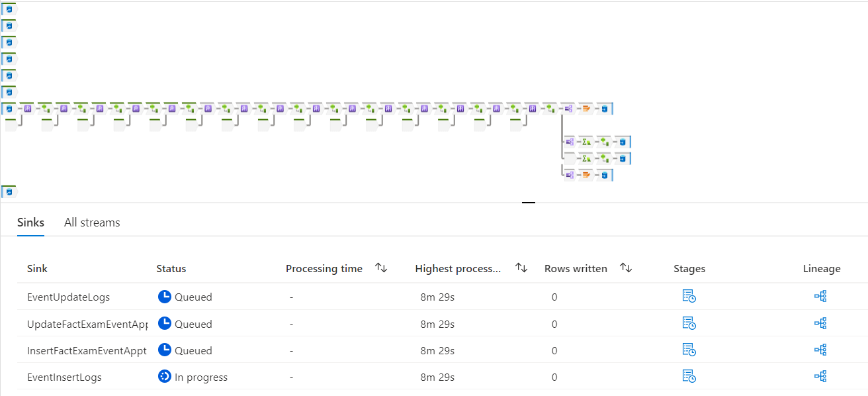Viewport: 868px width, 396px height.
Task: Click the Rows written header label
Action: (576, 269)
